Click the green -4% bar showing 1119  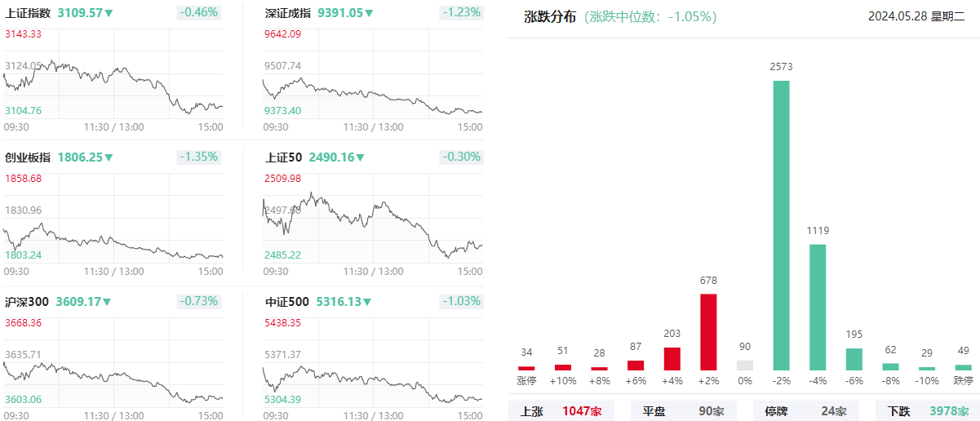coord(818,307)
